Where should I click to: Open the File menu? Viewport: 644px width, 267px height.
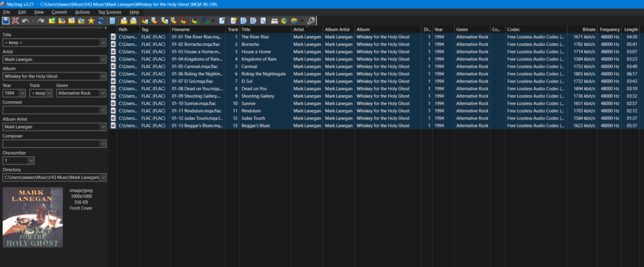(x=6, y=12)
